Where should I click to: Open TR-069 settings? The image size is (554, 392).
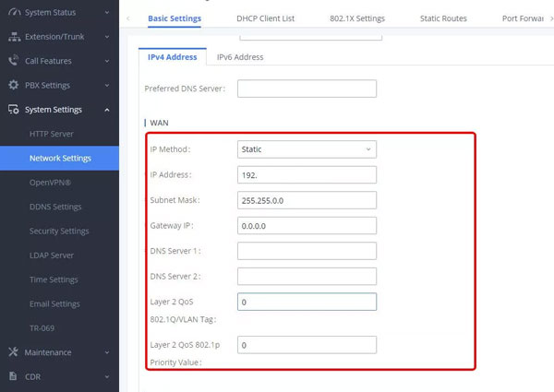pos(42,328)
